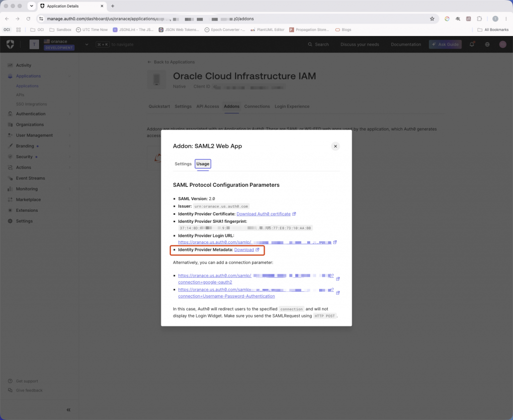Viewport: 513px width, 420px height.
Task: Open the Quickstart tab
Action: coord(159,107)
